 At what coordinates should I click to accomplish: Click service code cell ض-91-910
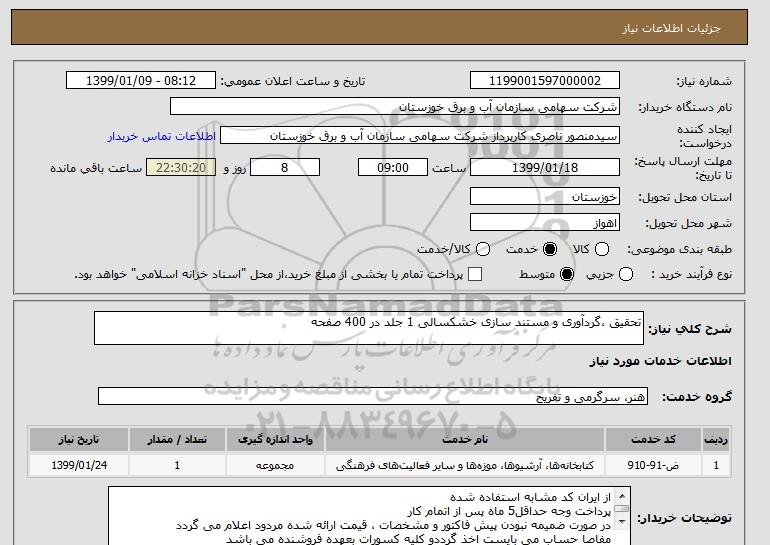coord(653,465)
